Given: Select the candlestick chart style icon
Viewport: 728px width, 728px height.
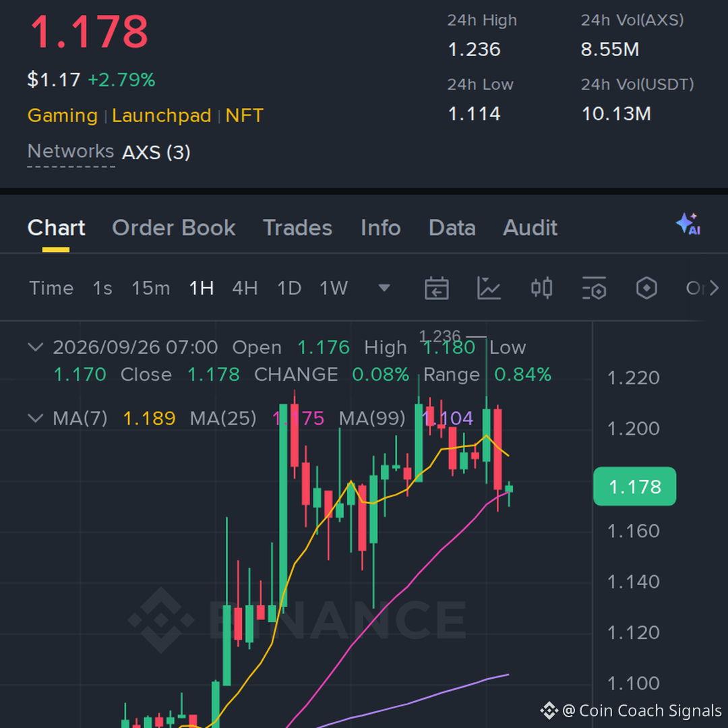Looking at the screenshot, I should point(541,289).
